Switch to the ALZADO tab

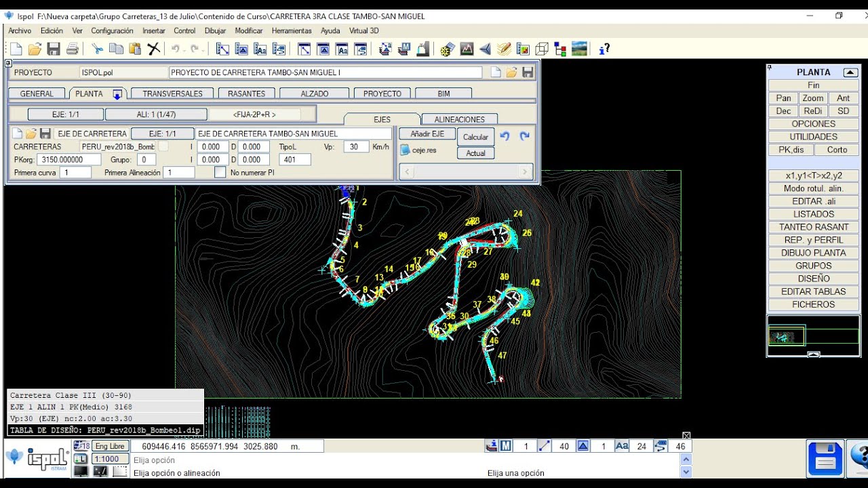(315, 94)
